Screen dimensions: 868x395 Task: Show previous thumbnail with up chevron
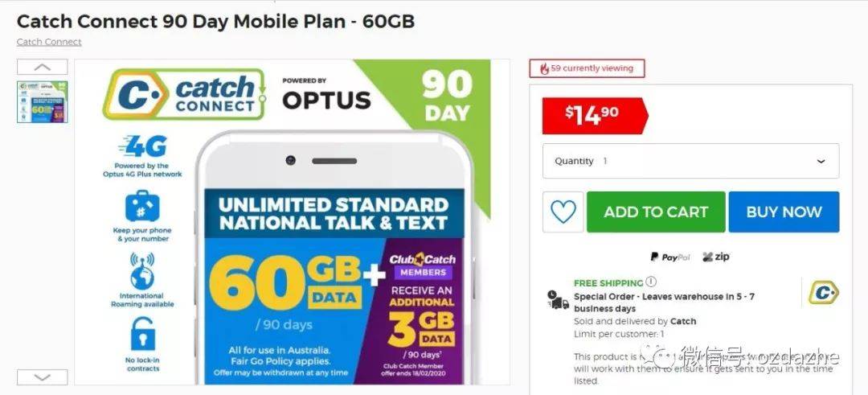[43, 67]
